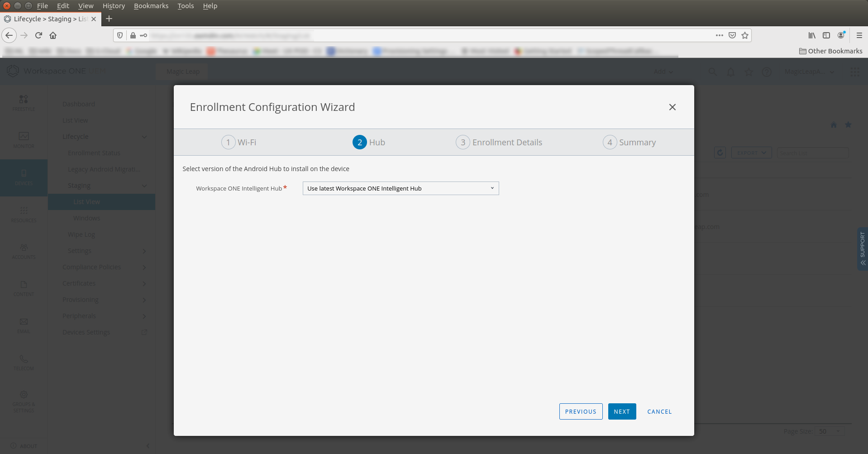
Task: Open the EXPORT dropdown
Action: coord(751,153)
